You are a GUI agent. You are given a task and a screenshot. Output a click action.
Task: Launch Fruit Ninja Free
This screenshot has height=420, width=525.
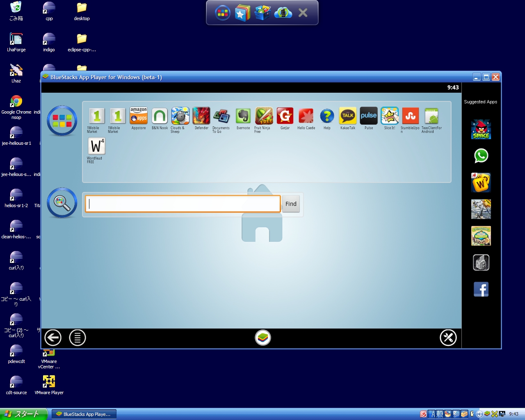coord(264,116)
